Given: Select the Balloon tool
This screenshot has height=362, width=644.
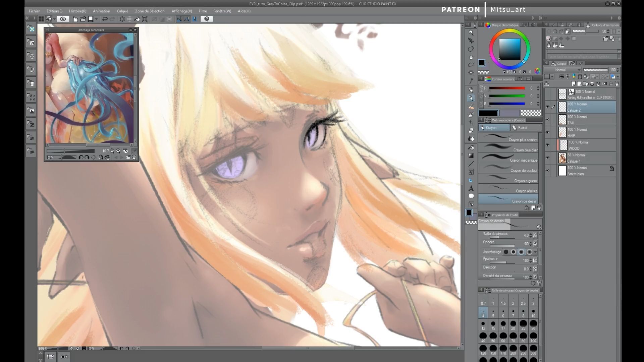Looking at the screenshot, I should [471, 196].
